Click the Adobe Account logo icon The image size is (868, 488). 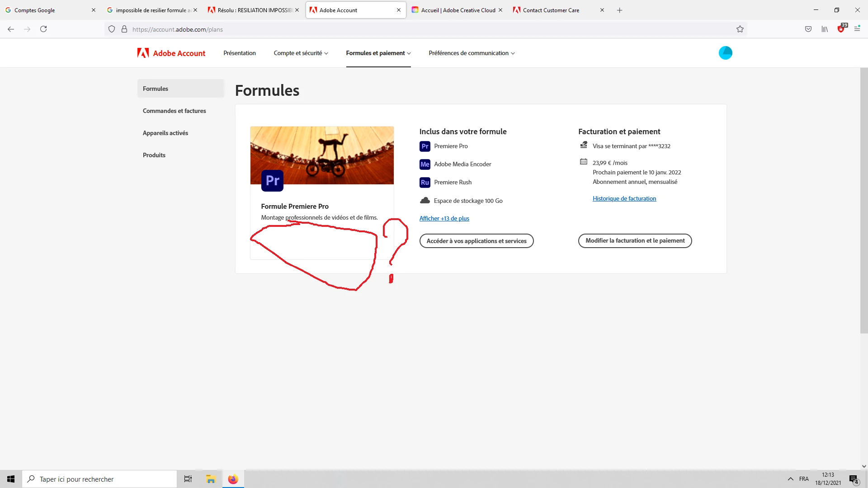[143, 53]
